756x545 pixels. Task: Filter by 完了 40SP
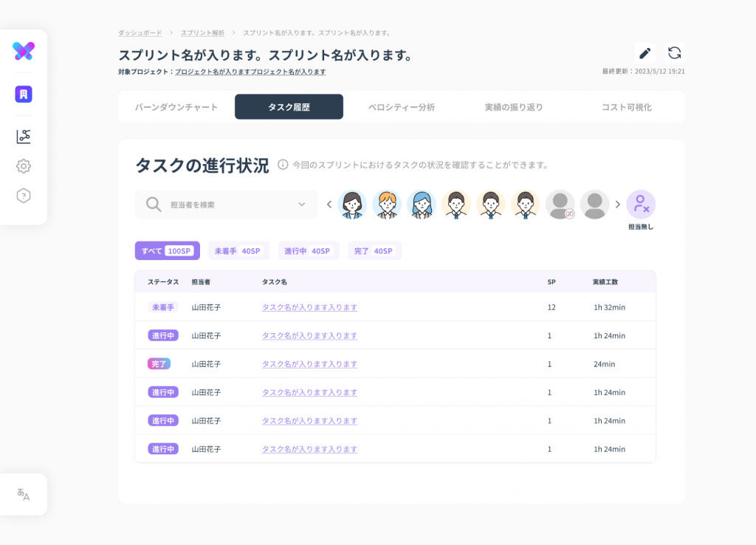click(374, 251)
